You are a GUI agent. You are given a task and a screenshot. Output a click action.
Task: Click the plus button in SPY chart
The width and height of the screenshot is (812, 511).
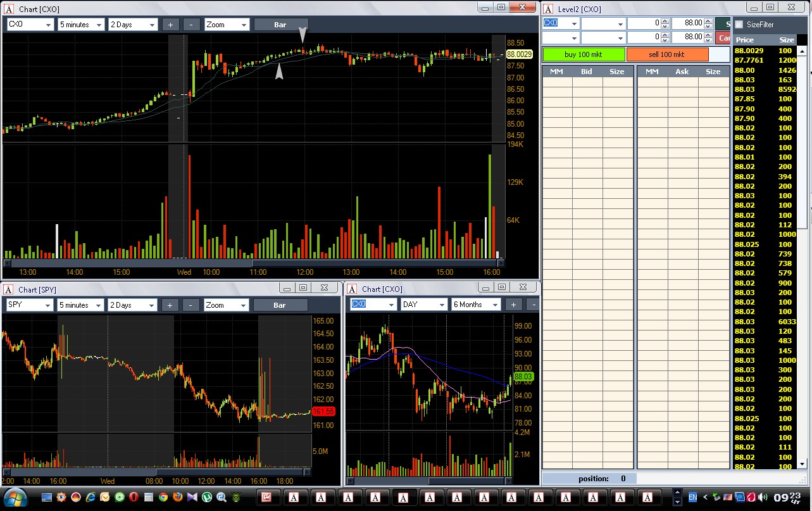(x=170, y=305)
